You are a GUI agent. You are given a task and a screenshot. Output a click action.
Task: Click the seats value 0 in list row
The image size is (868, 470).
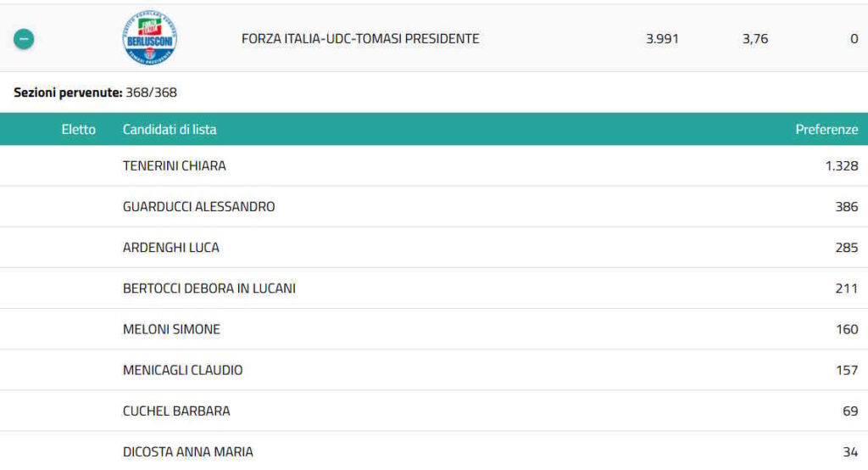pos(854,39)
